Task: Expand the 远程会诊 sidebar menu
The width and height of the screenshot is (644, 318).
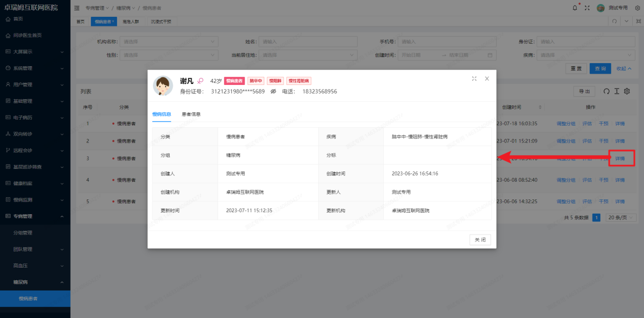Action: [x=35, y=150]
